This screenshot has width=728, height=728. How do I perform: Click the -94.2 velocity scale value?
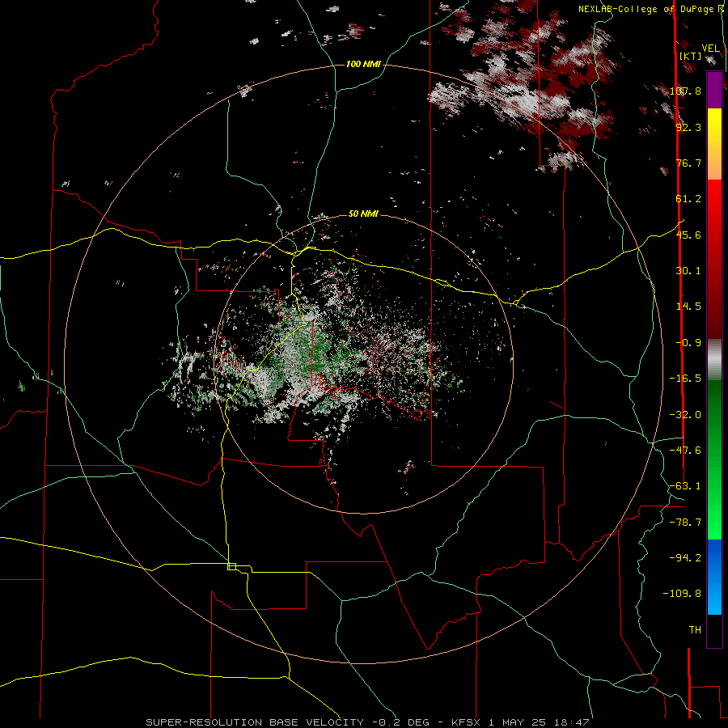click(685, 557)
